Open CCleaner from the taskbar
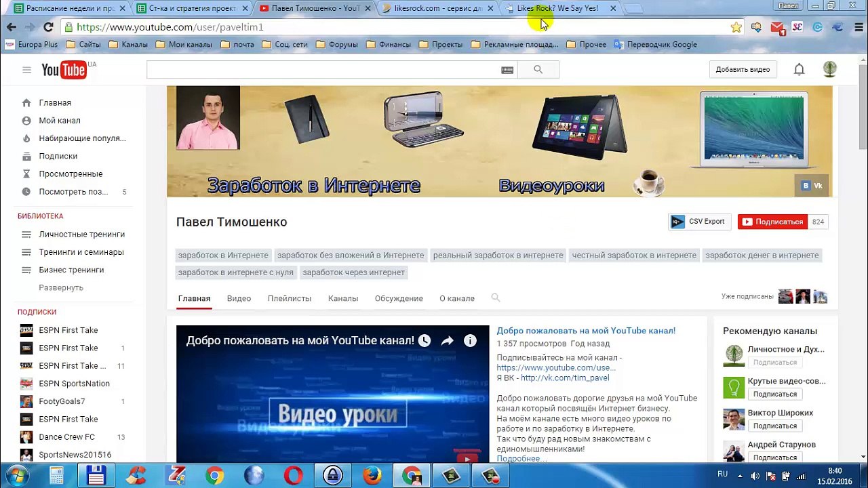The width and height of the screenshot is (868, 488). pyautogui.click(x=136, y=475)
